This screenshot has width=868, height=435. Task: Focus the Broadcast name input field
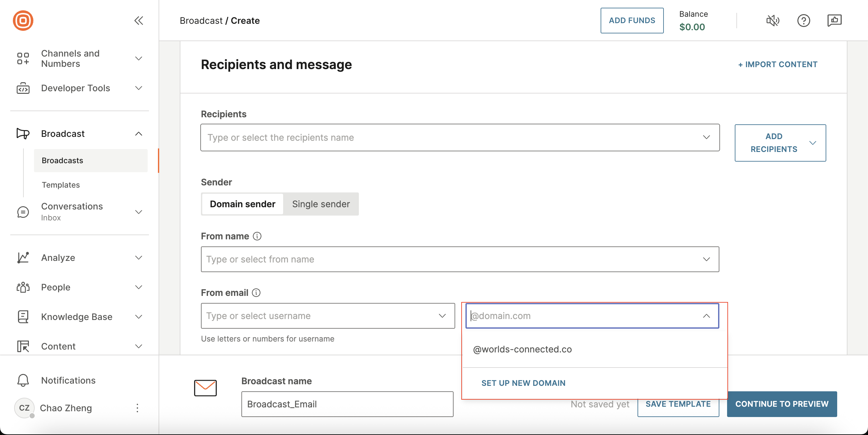coord(347,404)
